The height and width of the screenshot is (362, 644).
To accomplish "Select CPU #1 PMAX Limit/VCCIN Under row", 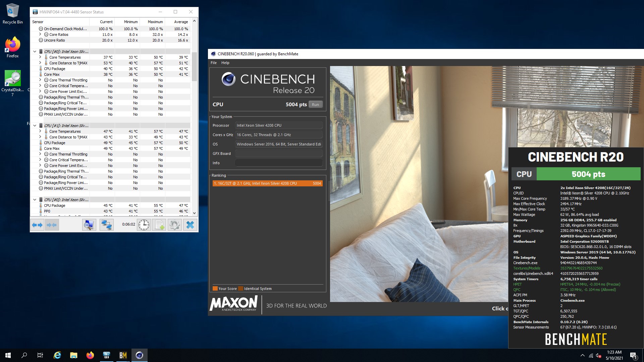I will tap(111, 188).
